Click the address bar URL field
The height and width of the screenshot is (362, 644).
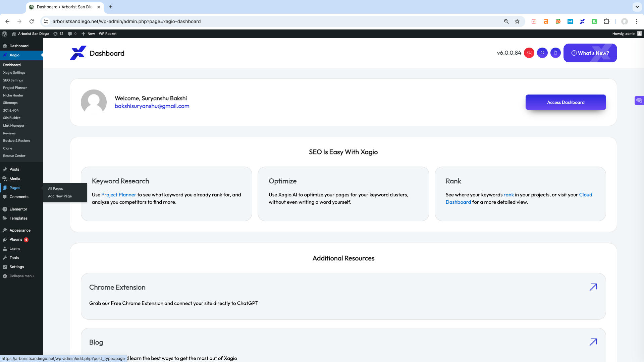click(x=275, y=21)
